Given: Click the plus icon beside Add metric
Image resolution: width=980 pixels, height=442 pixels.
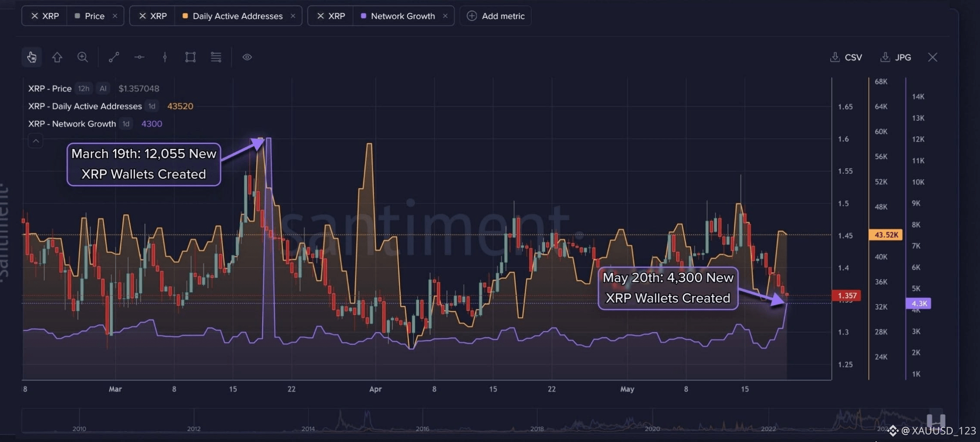Looking at the screenshot, I should coord(472,16).
